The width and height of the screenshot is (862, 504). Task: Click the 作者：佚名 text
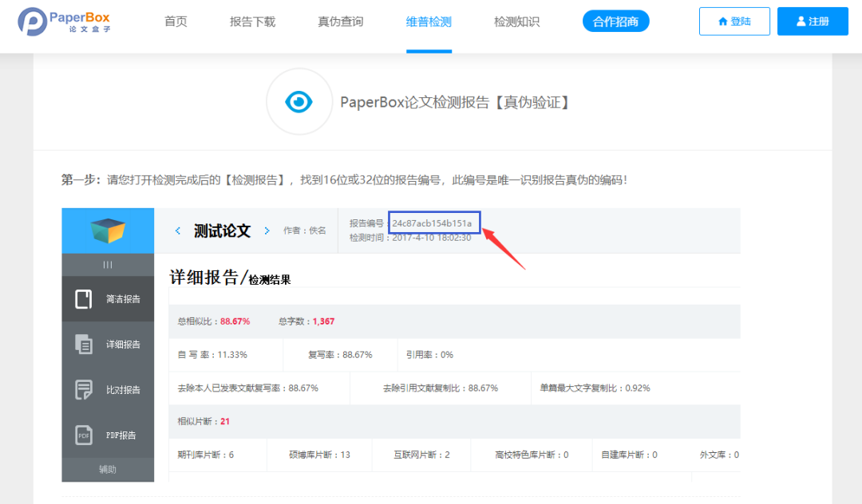(x=305, y=230)
